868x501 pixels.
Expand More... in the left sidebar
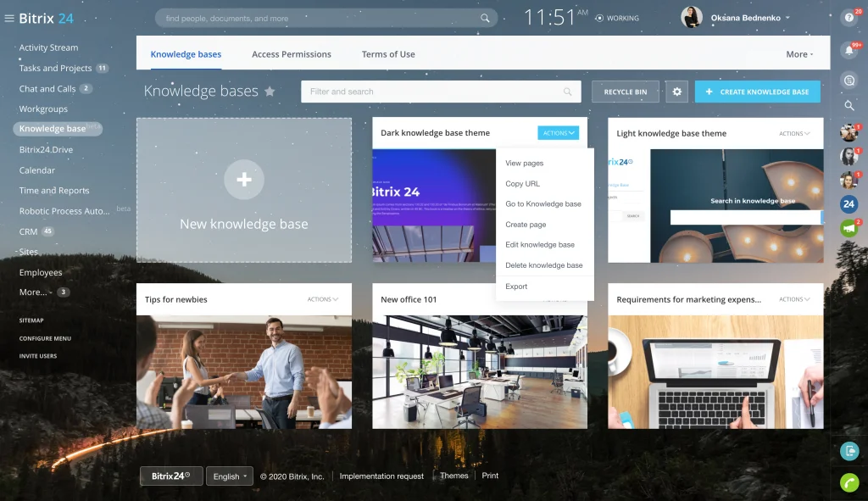(x=36, y=292)
